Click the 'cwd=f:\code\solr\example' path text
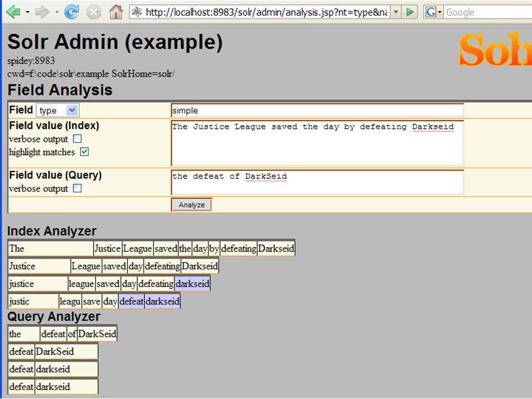The height and width of the screenshot is (399, 532). click(x=58, y=74)
